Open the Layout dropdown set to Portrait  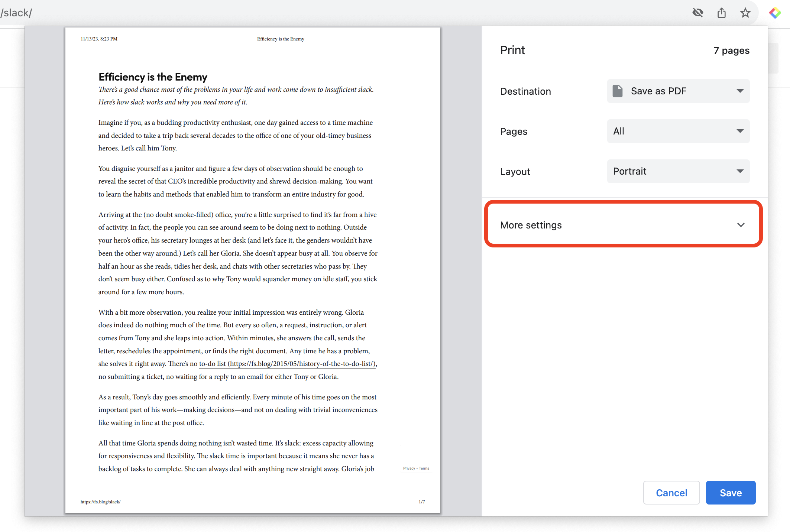[678, 171]
